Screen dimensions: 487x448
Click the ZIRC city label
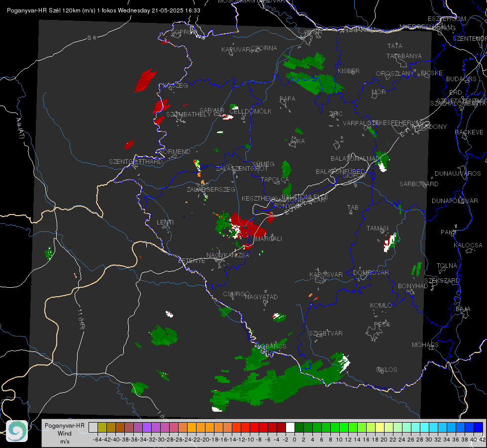coord(336,113)
